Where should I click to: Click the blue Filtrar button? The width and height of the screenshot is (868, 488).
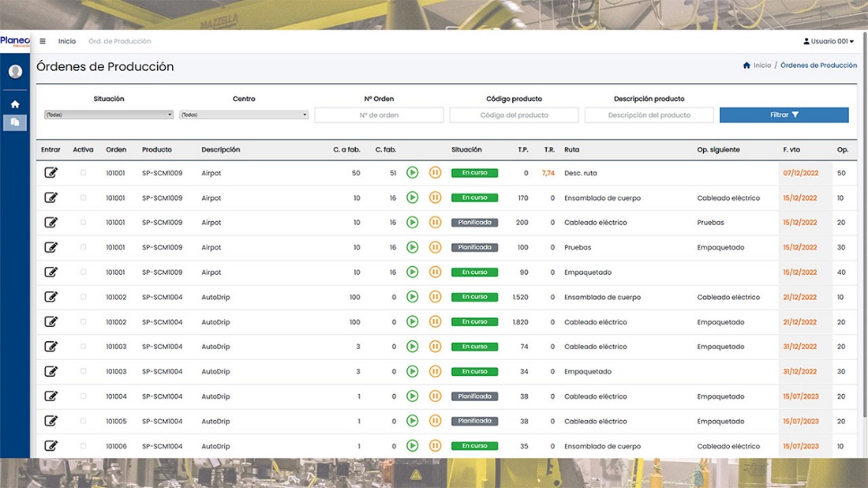784,114
